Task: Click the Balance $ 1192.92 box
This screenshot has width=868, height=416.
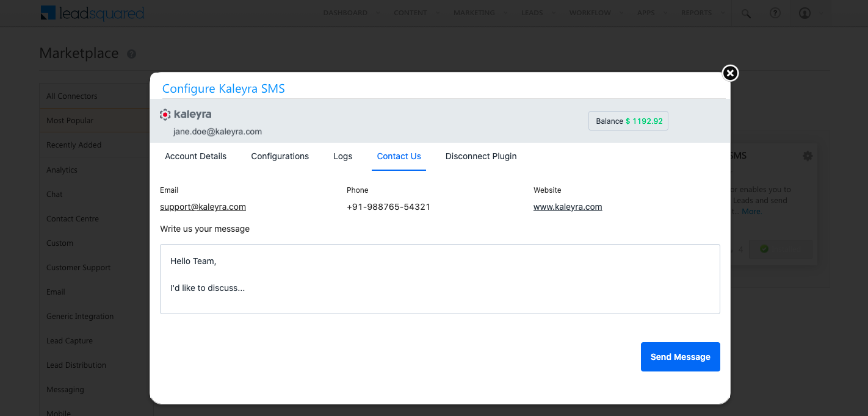Action: point(629,121)
